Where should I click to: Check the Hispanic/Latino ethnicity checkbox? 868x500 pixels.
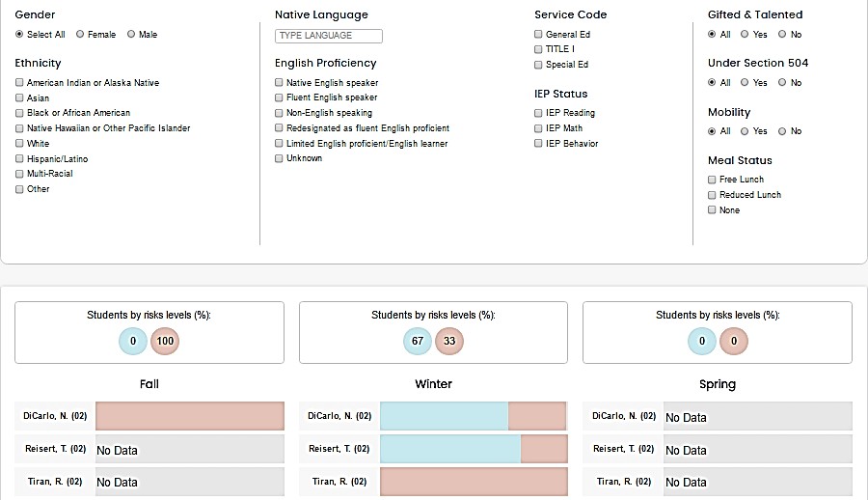pyautogui.click(x=19, y=158)
